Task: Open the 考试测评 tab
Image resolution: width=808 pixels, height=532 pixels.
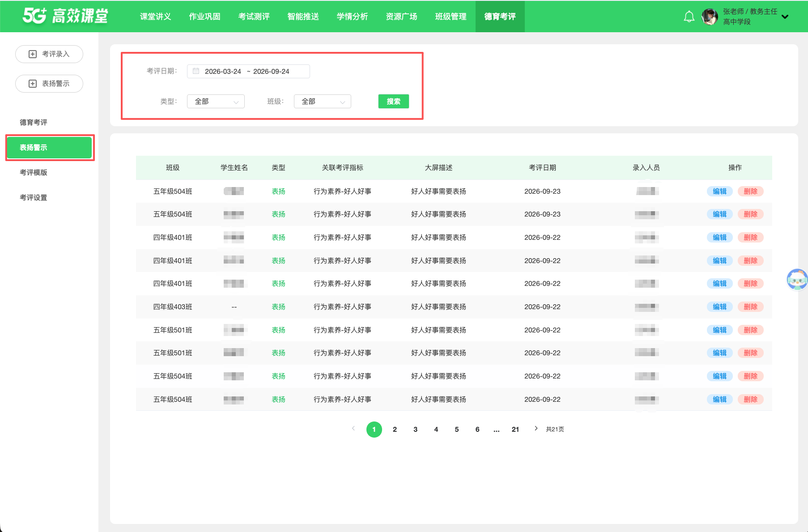Action: coord(254,17)
